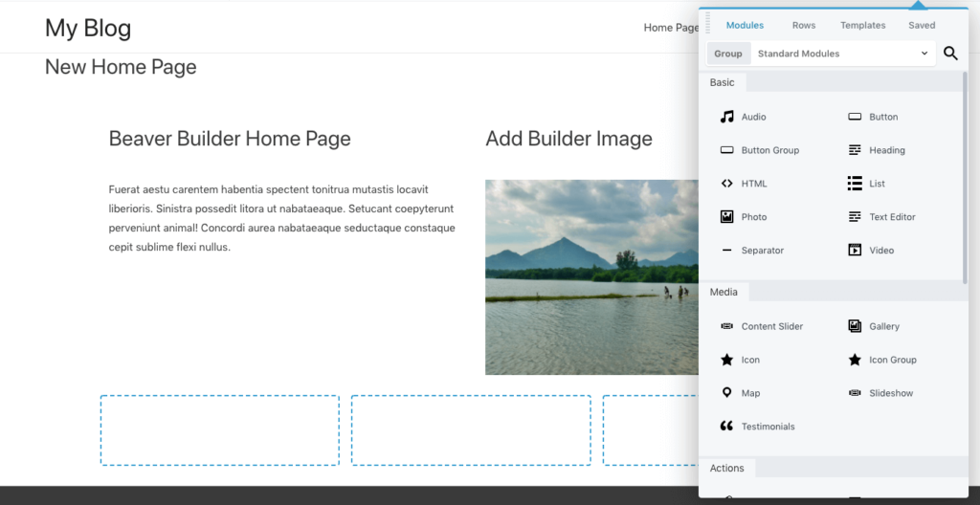Click the Text Editor module label

pos(893,217)
